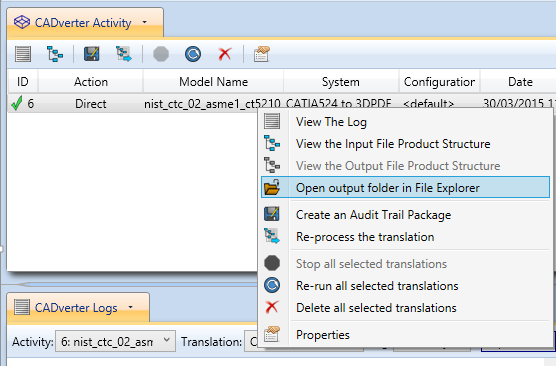Sort by the System column header
The image size is (556, 366).
[341, 82]
